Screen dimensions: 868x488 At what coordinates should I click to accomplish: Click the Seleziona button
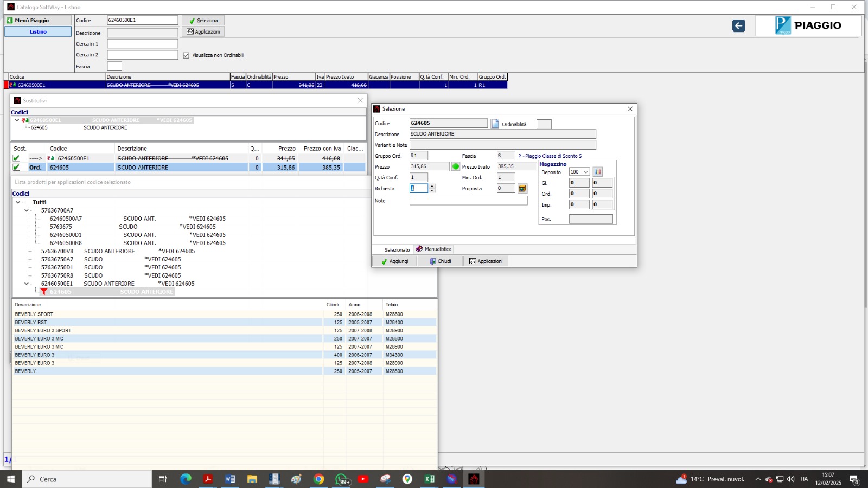[x=203, y=21]
